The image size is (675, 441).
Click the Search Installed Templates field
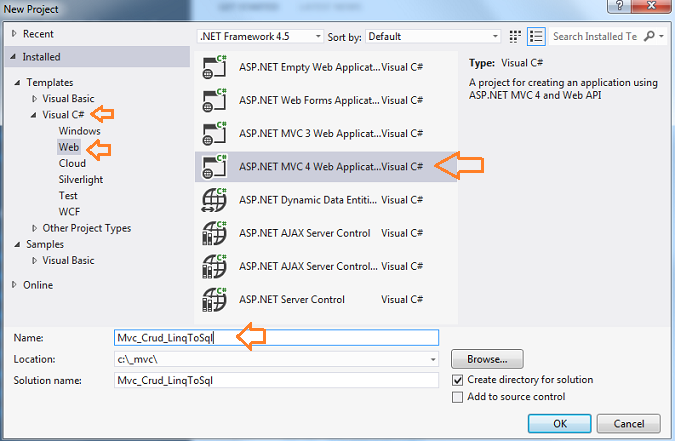(596, 36)
